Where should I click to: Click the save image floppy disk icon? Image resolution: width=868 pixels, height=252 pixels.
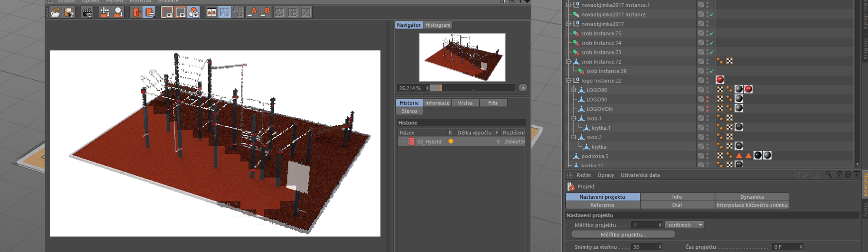pos(69,13)
